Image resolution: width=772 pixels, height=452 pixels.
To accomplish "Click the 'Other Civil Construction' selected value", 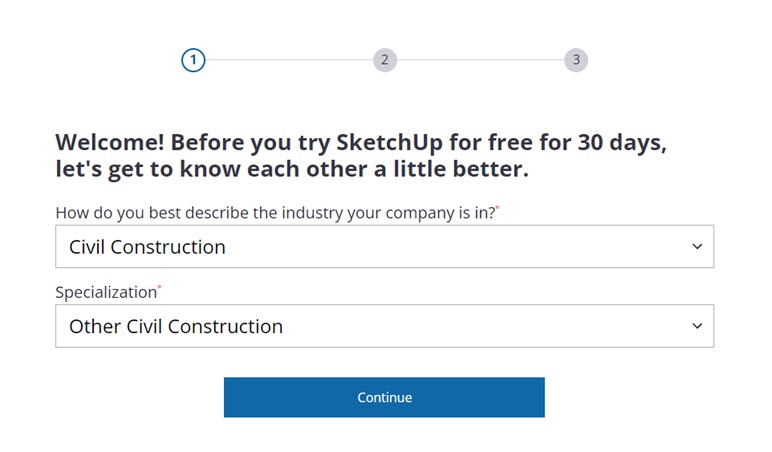I will point(176,326).
